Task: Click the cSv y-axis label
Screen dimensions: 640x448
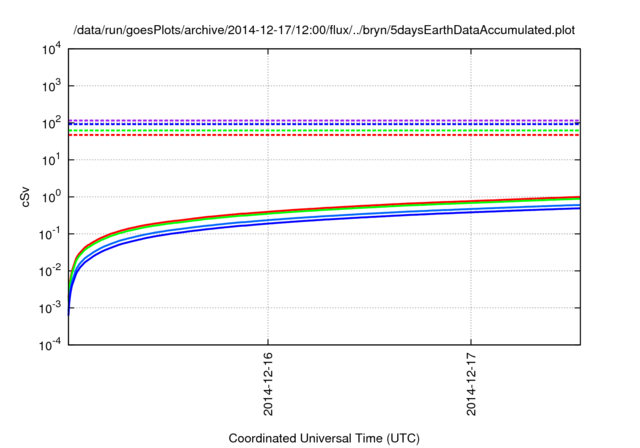Action: [25, 197]
